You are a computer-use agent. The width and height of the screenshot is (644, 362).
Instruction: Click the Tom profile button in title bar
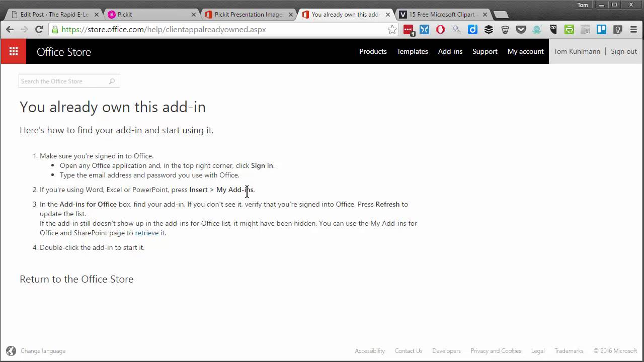coord(583,5)
